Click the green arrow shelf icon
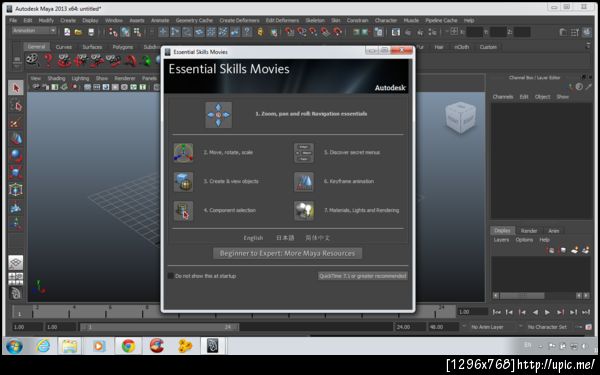 [147, 60]
